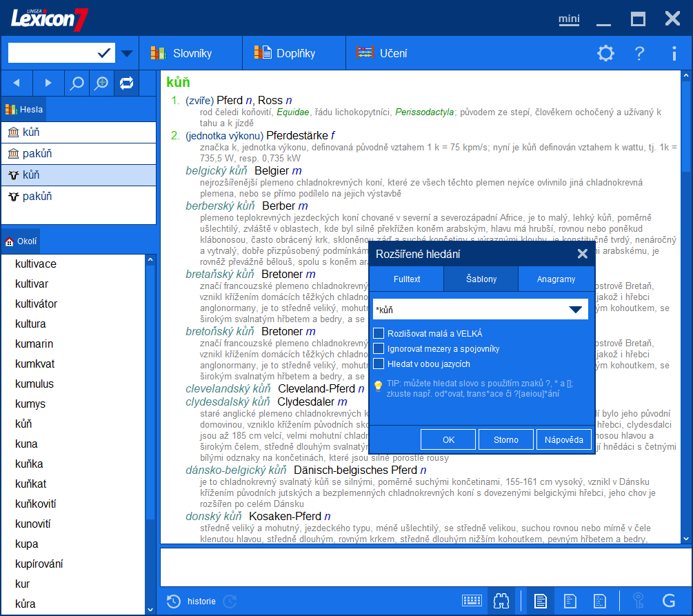
Task: Click the Nápověda button
Action: pos(564,439)
